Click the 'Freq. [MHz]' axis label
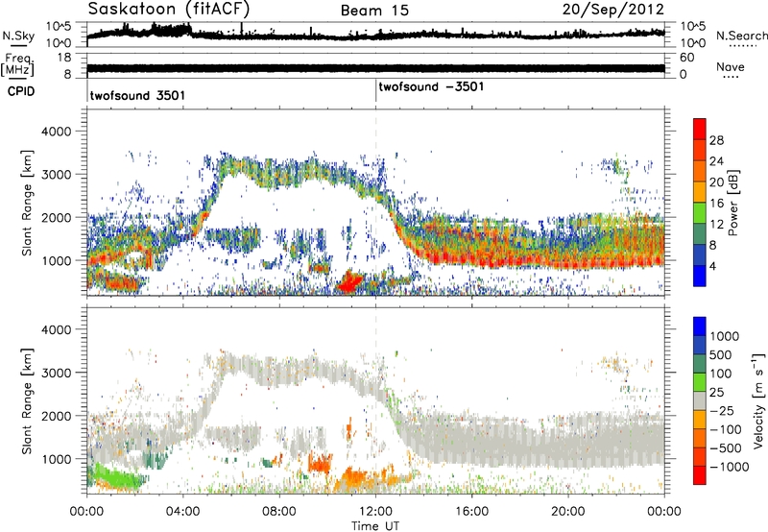The image size is (768, 532). tap(17, 65)
